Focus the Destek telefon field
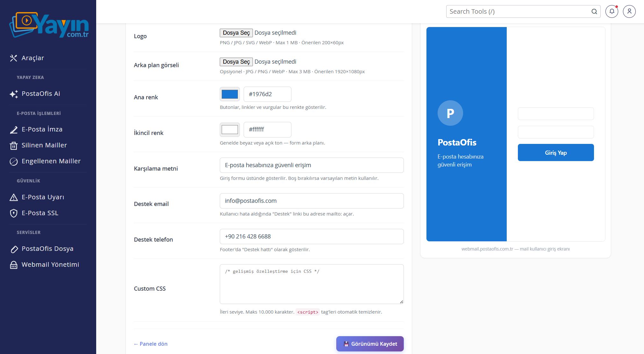Image resolution: width=644 pixels, height=354 pixels. tap(311, 237)
